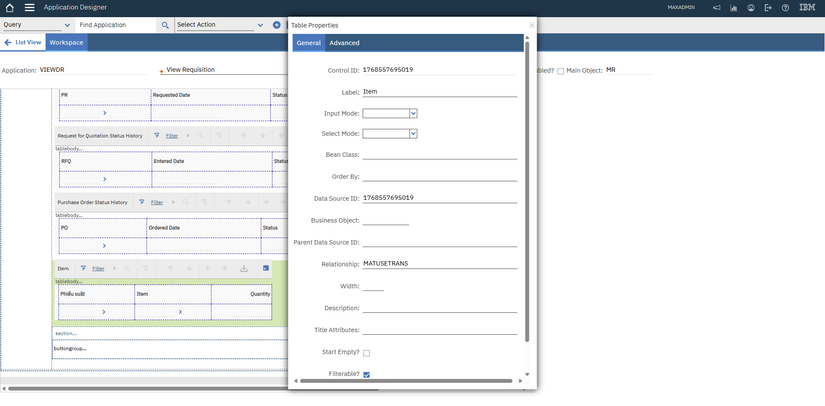
Task: Switch to the Advanced tab
Action: 344,43
